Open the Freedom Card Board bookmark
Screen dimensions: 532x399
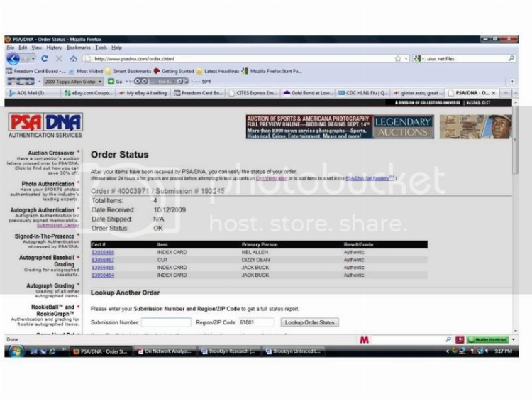(x=36, y=71)
